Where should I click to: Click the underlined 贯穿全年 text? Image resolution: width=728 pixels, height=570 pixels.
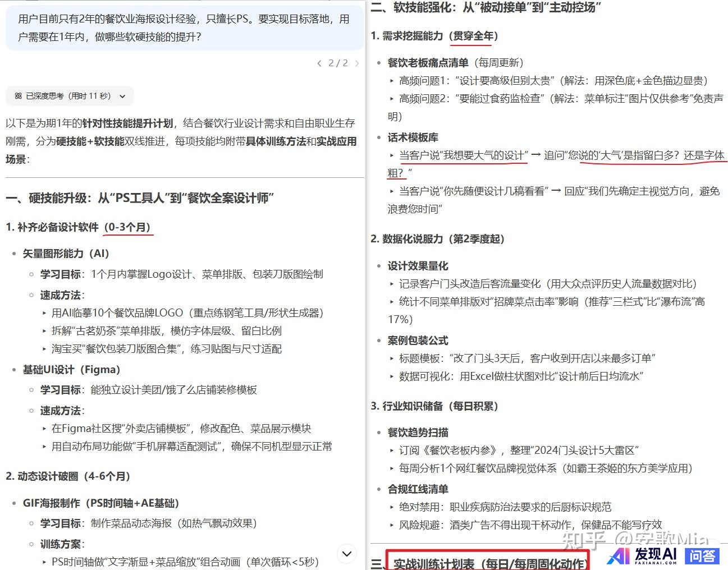(473, 36)
